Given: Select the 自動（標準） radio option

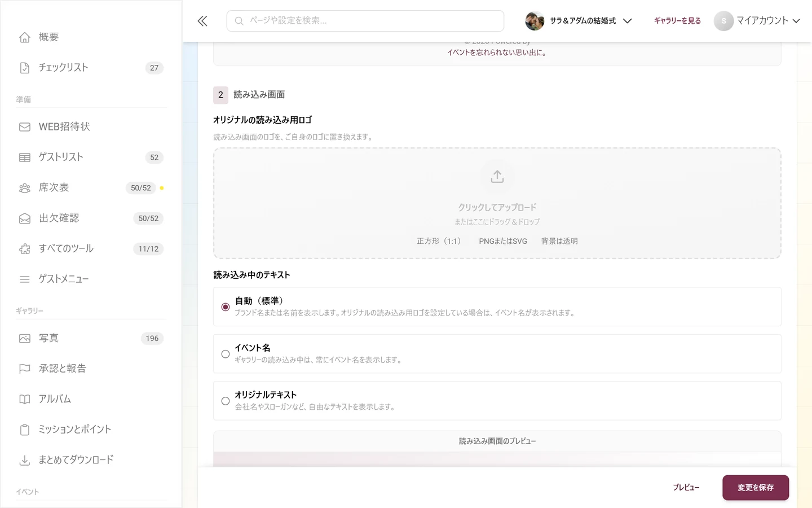Looking at the screenshot, I should click(x=226, y=307).
